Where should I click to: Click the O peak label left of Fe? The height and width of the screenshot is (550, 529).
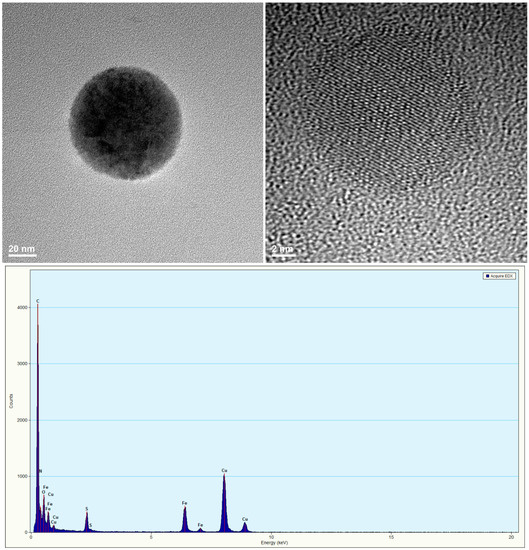tap(43, 492)
